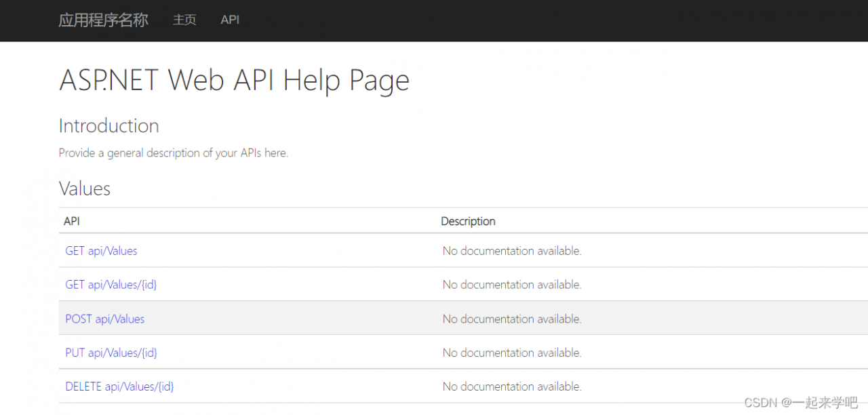
Task: Click the general description paragraph text
Action: click(173, 153)
